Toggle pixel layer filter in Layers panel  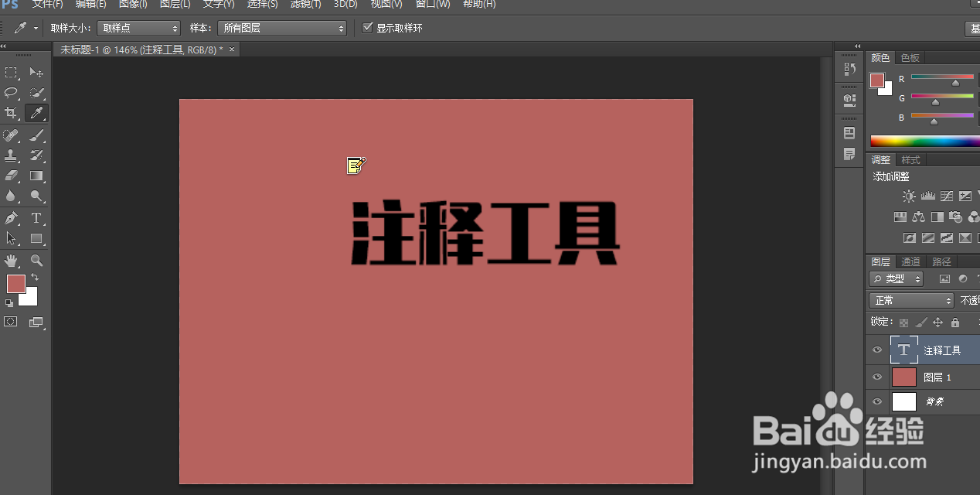point(944,279)
